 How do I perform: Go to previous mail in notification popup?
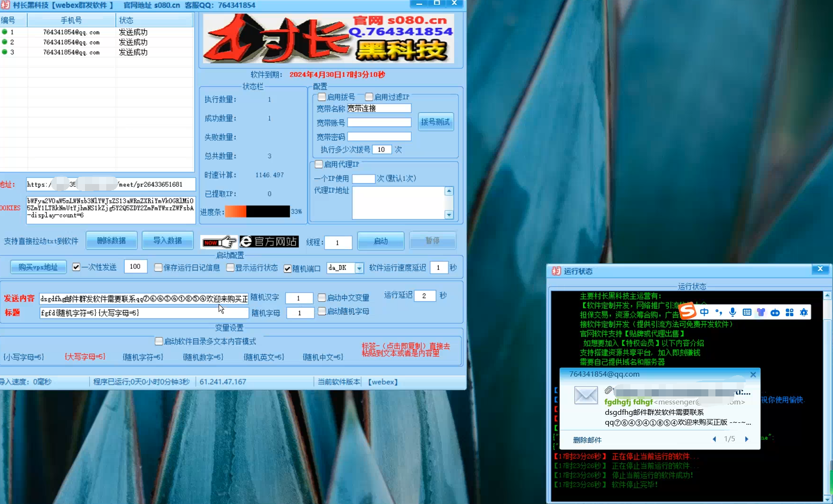[714, 439]
